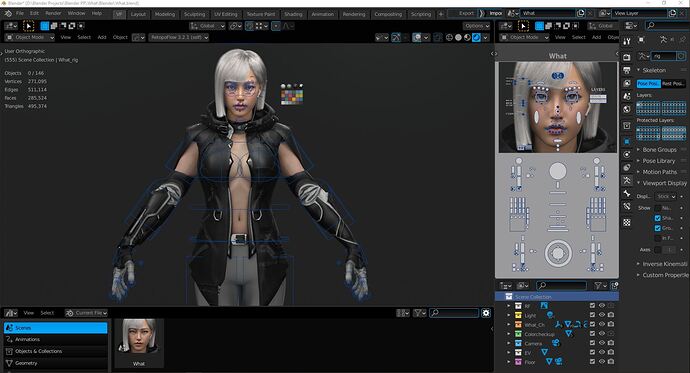Select the 'What' asset thumbnail

(139, 343)
